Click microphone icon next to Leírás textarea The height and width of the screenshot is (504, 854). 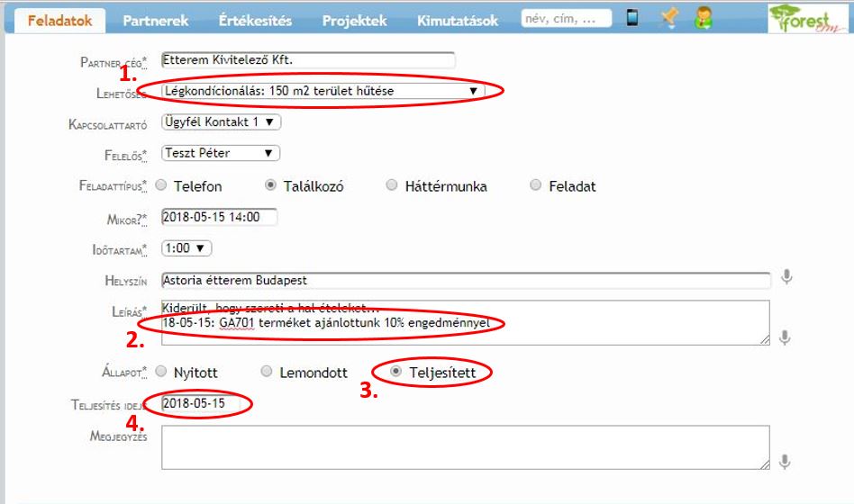coord(786,337)
